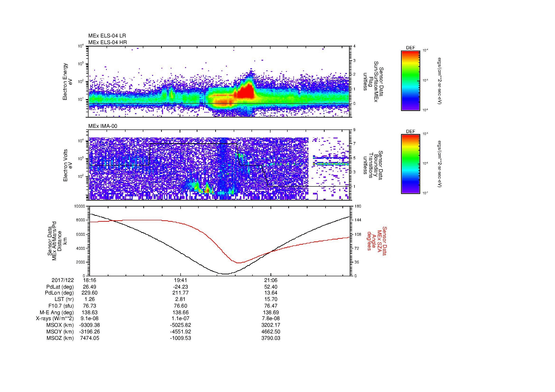555x392 pixels.
Task: Click the minimum of the black altitude curve
Action: click(x=225, y=274)
